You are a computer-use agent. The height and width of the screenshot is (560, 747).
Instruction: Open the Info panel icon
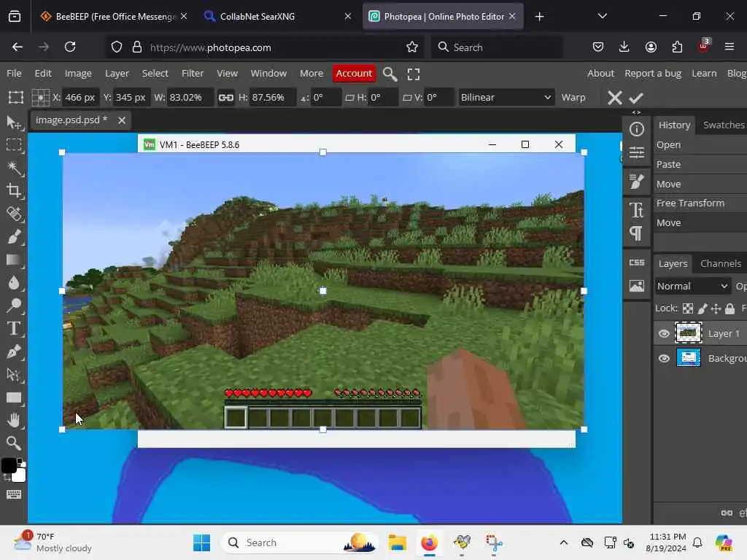636,130
